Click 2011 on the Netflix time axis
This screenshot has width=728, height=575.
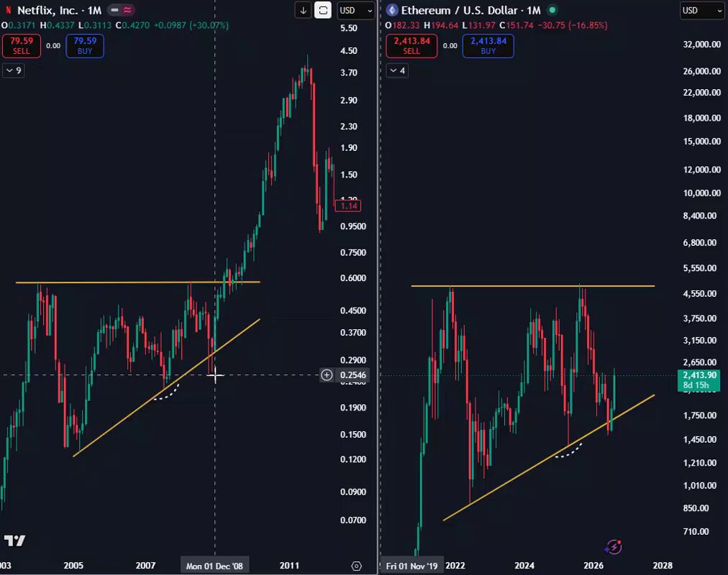289,566
